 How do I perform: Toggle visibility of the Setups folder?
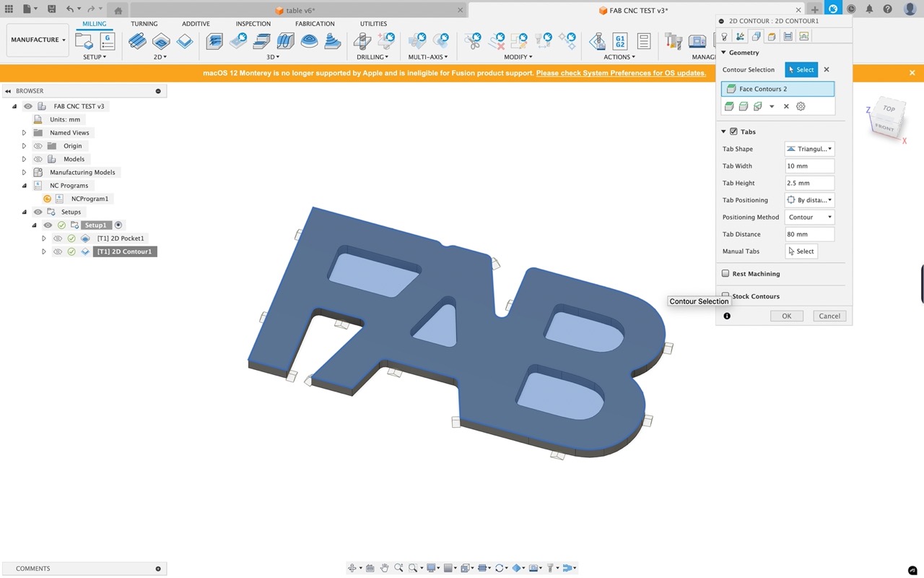[38, 212]
